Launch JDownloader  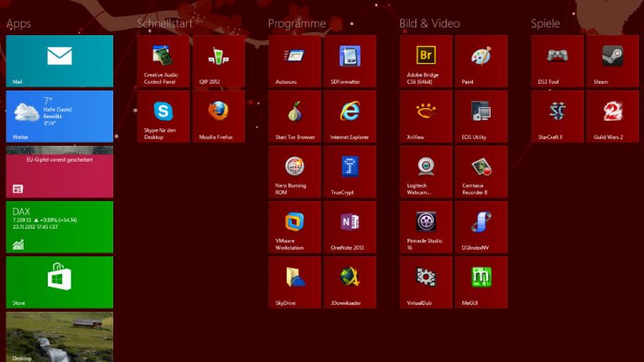tap(350, 282)
